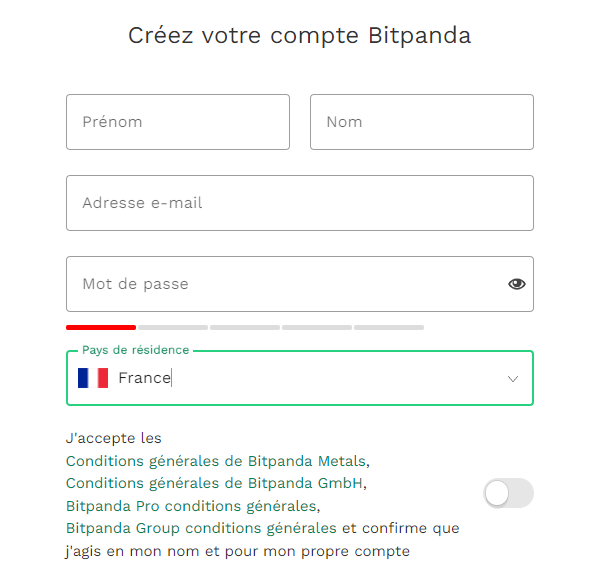This screenshot has width=606, height=575.
Task: Click the last gray password strength segment
Action: [x=389, y=327]
